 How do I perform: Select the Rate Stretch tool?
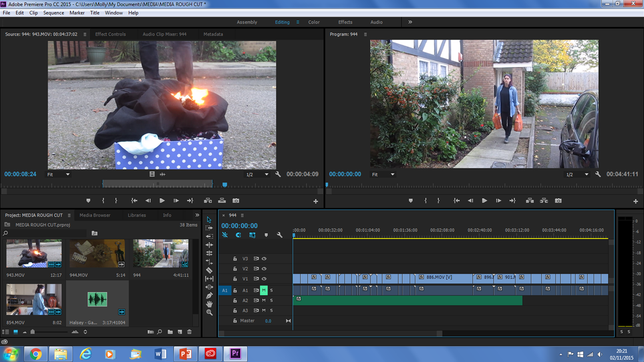209,261
